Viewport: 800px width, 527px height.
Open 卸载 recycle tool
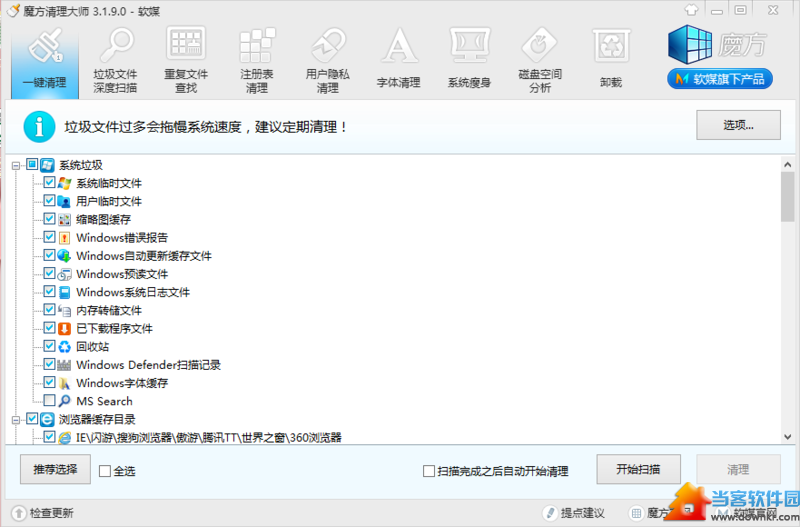coord(611,60)
